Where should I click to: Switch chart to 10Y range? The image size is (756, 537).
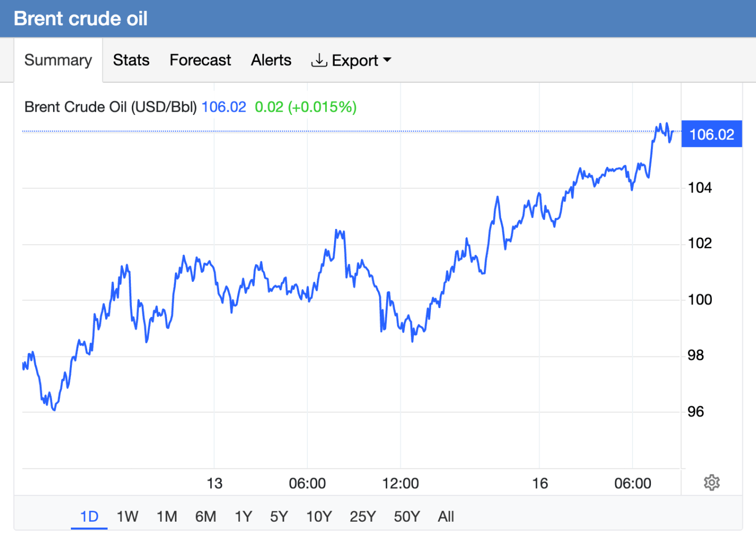[319, 517]
